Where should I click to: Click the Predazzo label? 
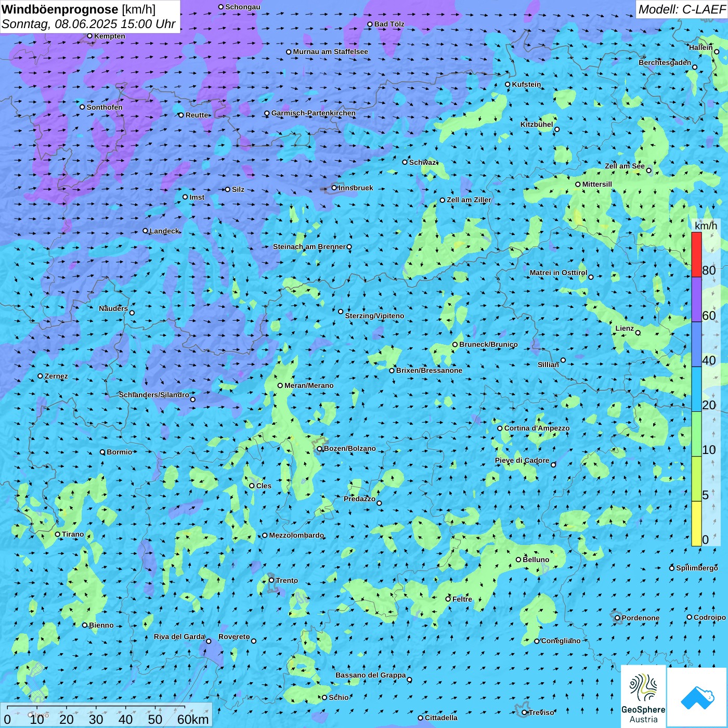(x=359, y=499)
